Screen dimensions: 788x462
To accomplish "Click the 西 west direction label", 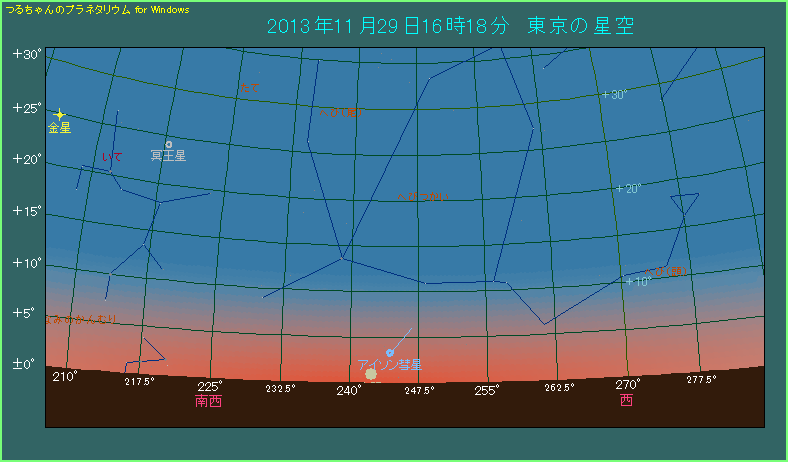I will (626, 400).
